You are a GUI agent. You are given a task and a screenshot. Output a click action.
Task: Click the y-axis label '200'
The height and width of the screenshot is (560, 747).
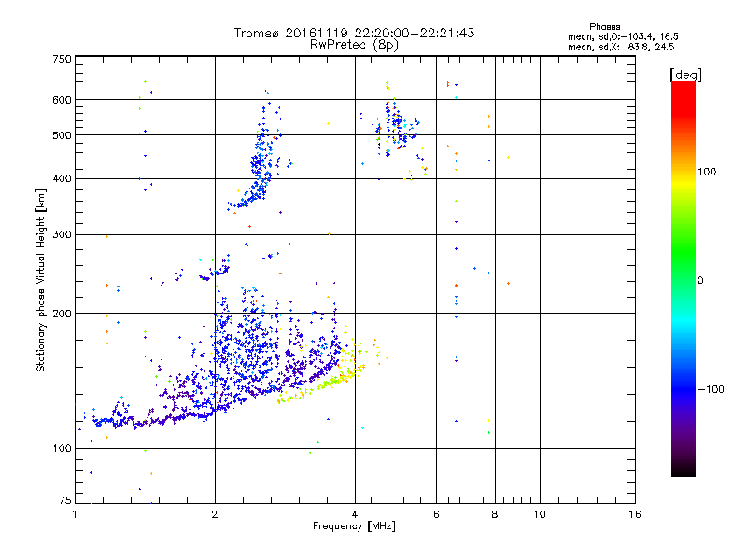pos(62,314)
